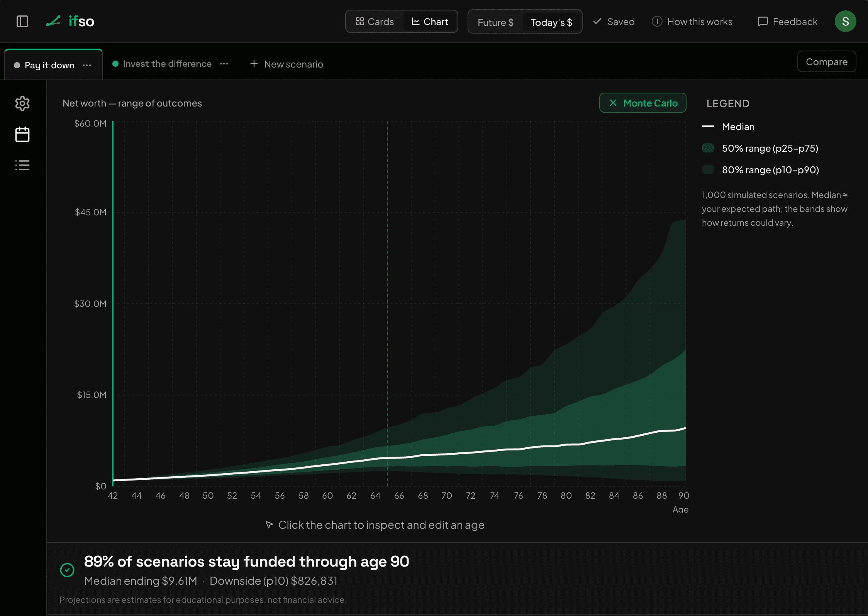Open the list view icon in sidebar
This screenshot has height=616, width=868.
click(x=22, y=165)
